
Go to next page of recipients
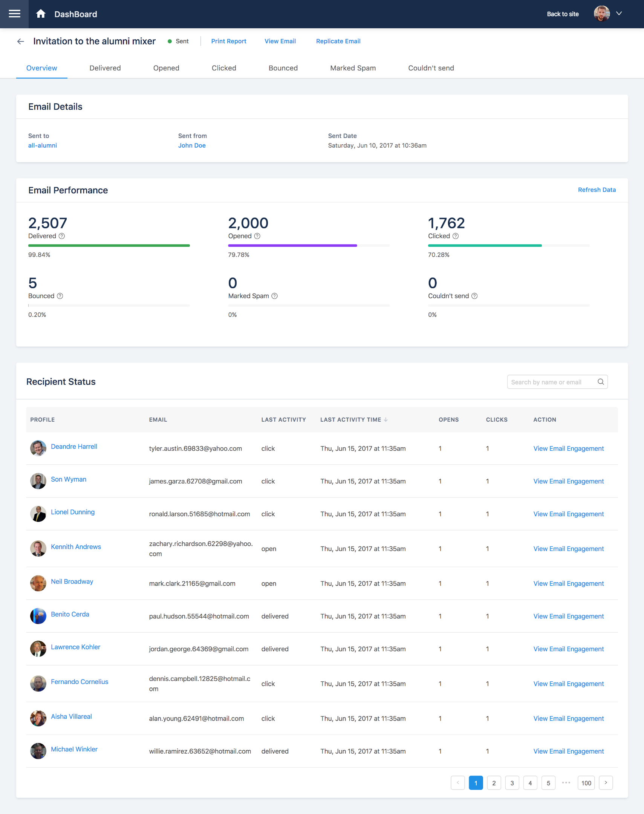[606, 783]
